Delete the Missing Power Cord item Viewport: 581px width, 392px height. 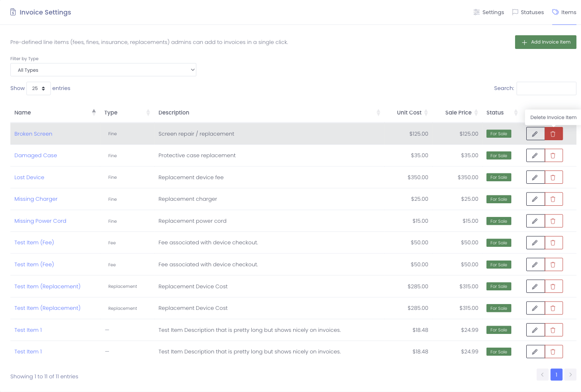(554, 221)
